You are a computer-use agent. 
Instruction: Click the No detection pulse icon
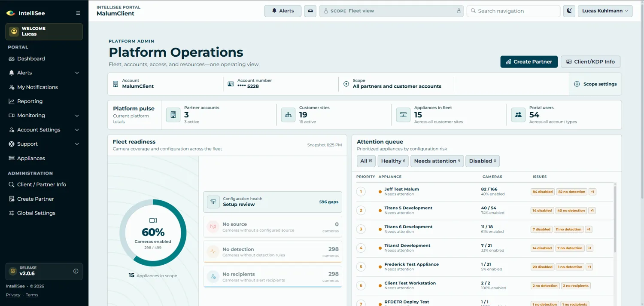213,252
